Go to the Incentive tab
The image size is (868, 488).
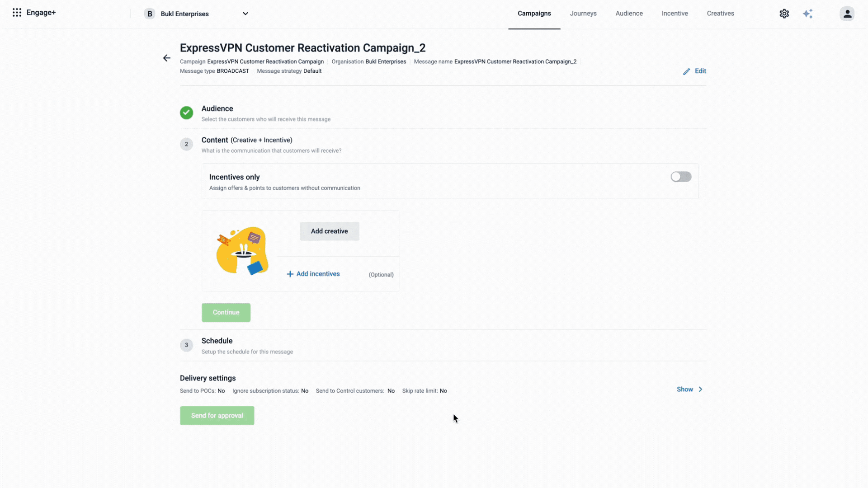point(675,14)
